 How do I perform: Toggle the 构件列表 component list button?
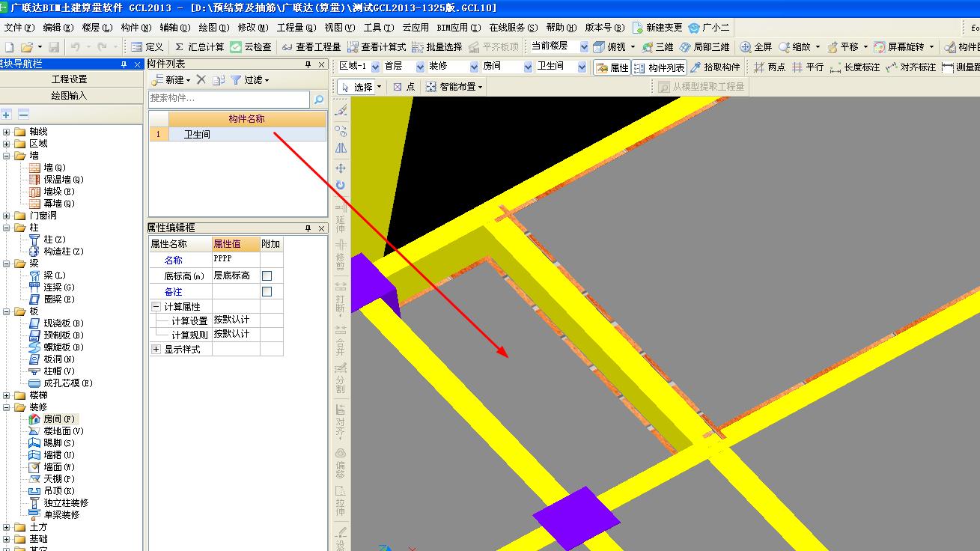(659, 67)
